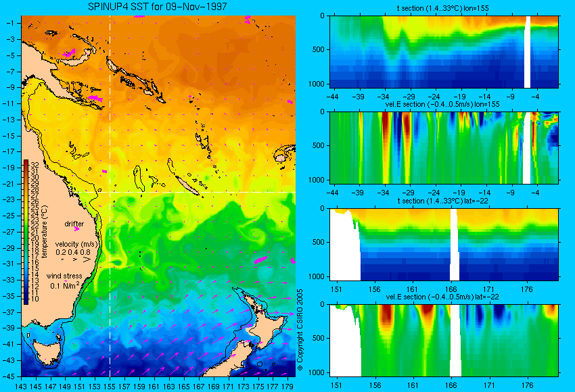Click the rotated 'temperature (°C)' label
This screenshot has height=392, width=575.
click(45, 232)
